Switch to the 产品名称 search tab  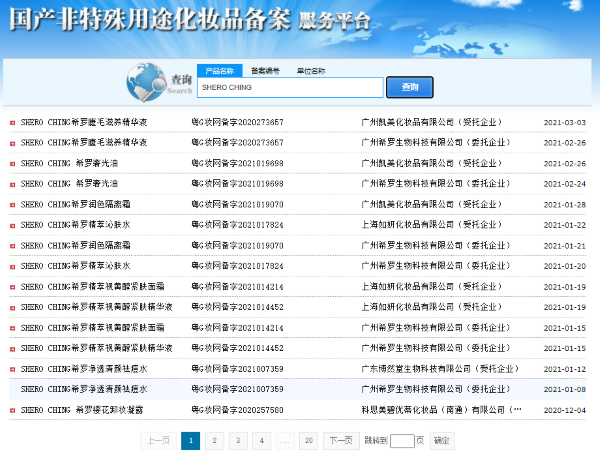click(x=219, y=71)
